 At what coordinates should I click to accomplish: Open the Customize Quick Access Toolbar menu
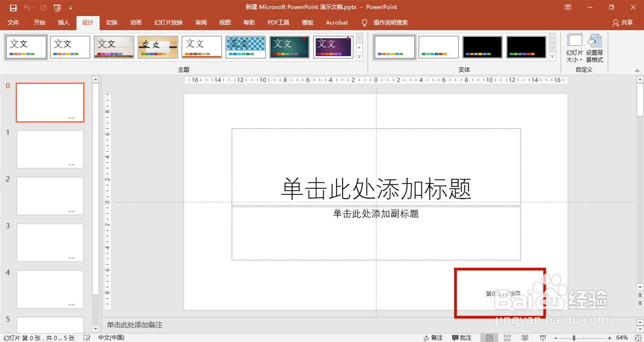click(x=70, y=7)
